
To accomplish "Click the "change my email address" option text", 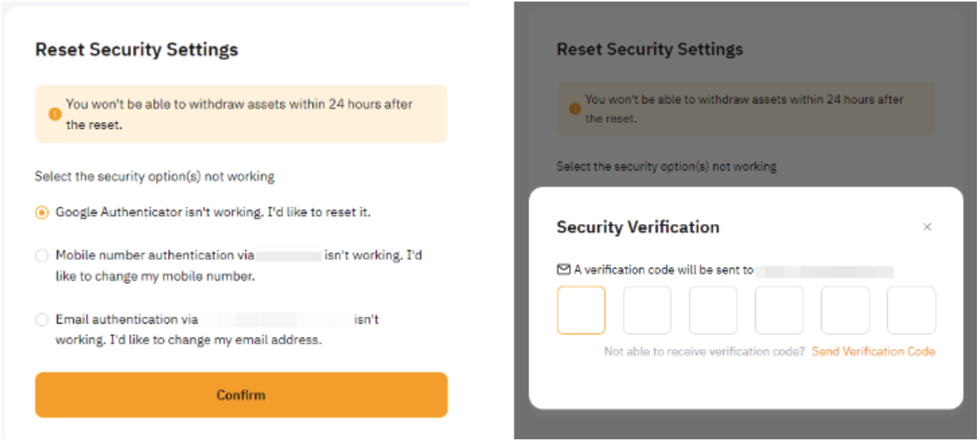I will coord(188,340).
